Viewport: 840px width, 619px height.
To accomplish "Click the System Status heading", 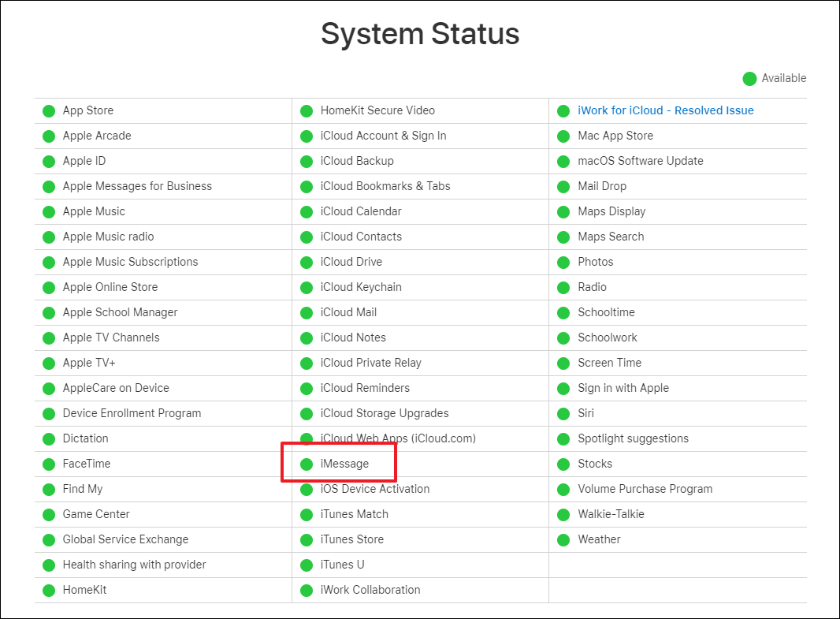I will click(420, 34).
